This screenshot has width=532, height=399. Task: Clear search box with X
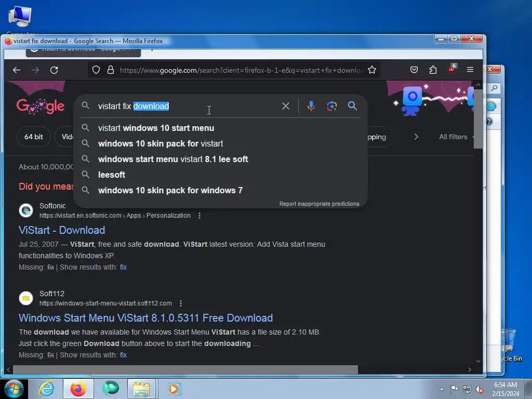286,106
